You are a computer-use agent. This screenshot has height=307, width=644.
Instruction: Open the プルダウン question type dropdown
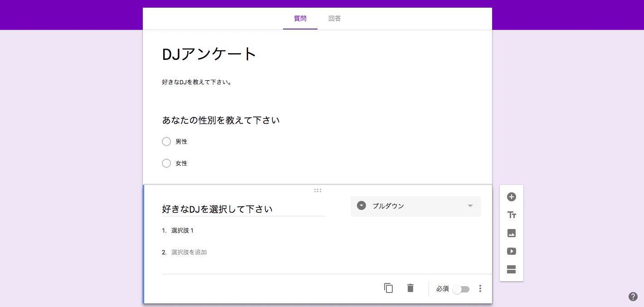415,206
